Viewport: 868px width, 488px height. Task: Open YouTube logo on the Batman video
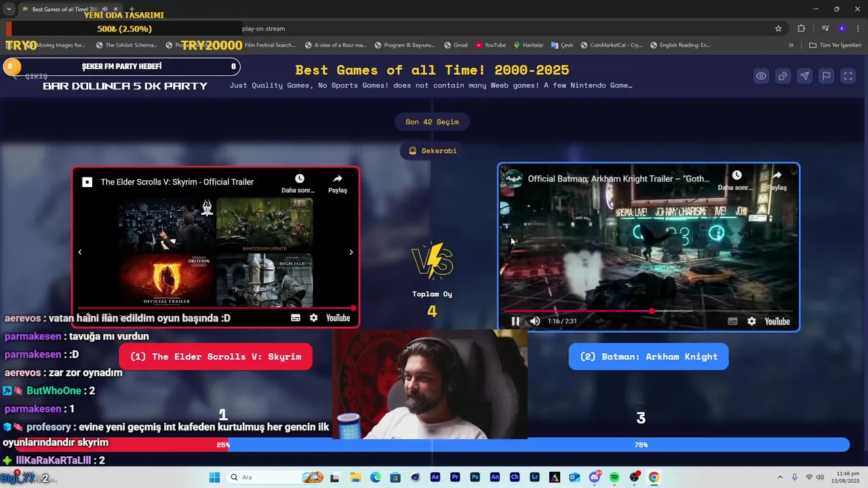[x=777, y=321]
